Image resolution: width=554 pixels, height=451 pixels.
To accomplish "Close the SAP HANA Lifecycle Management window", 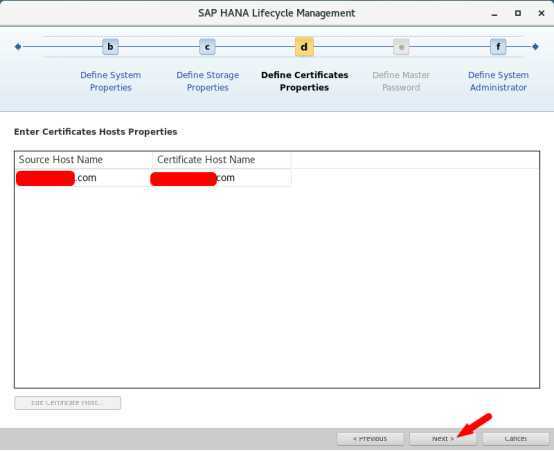I will pyautogui.click(x=541, y=13).
